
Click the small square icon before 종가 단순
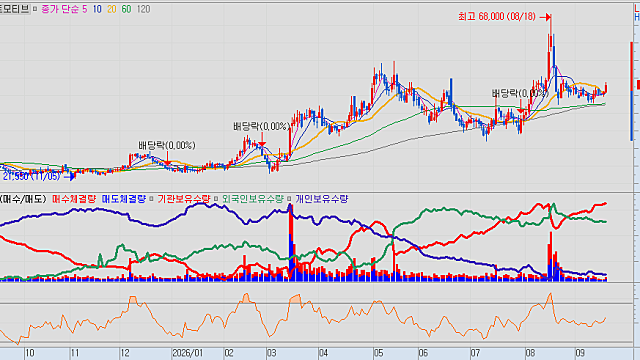(35, 9)
